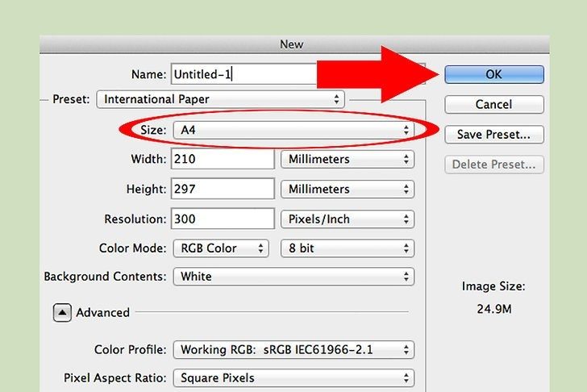The image size is (587, 392).
Task: Open Pixel Aspect Ratio dropdown
Action: (x=293, y=377)
